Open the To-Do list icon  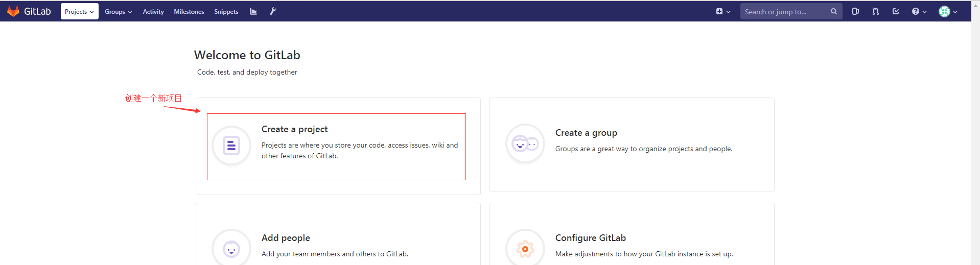coord(896,11)
